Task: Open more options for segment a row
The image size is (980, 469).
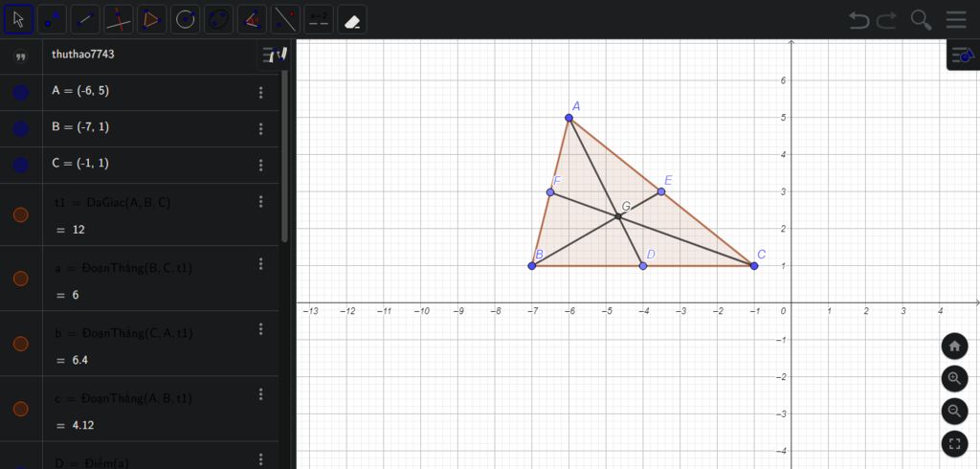Action: point(260,264)
